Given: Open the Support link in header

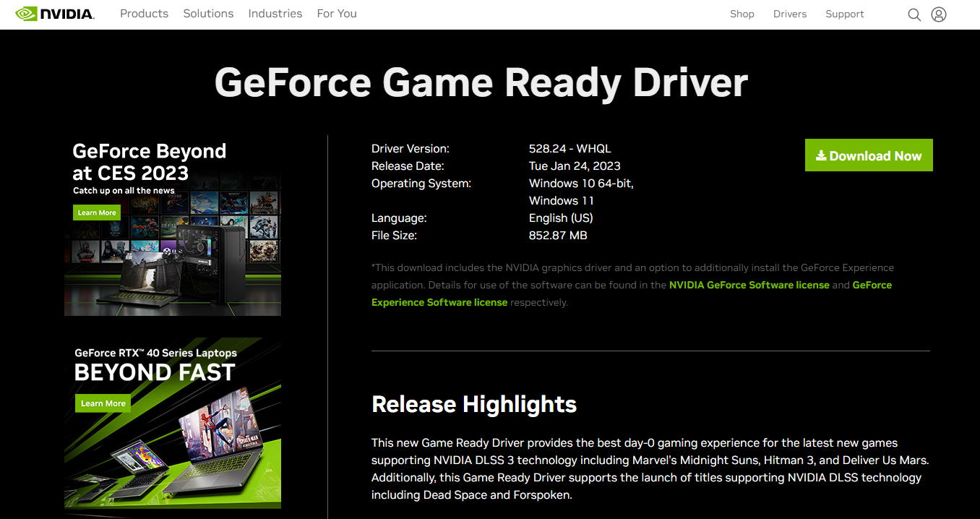Looking at the screenshot, I should tap(845, 14).
